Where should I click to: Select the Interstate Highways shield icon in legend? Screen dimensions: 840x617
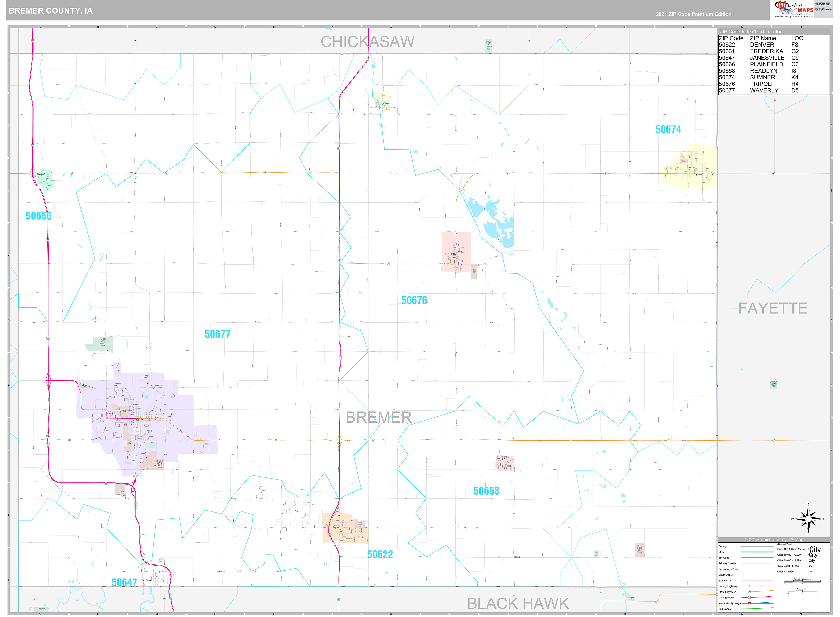(x=749, y=603)
